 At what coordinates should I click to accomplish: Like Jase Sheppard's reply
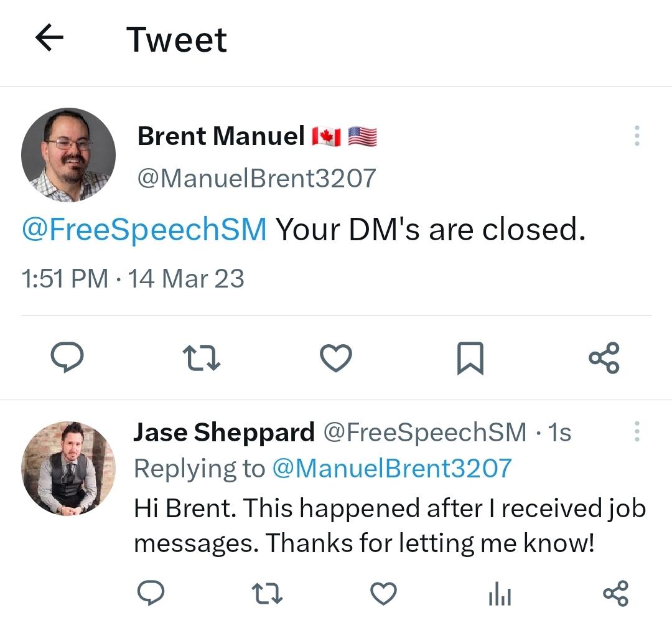point(383,593)
